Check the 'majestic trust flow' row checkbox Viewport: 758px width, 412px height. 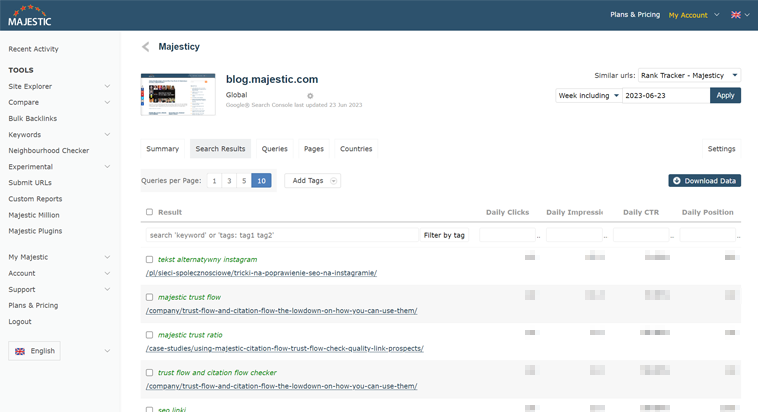click(149, 297)
